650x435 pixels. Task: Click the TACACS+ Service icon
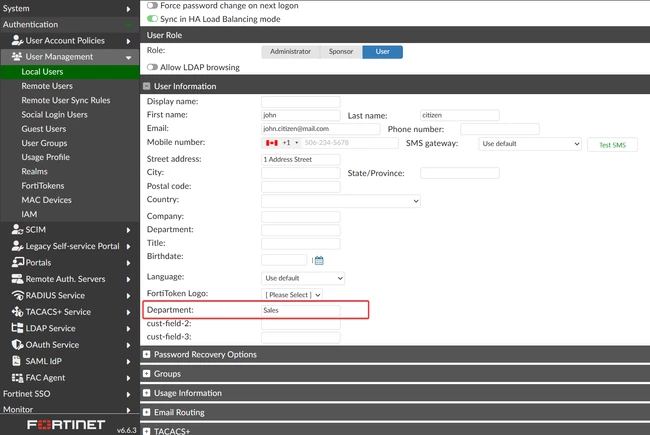17,312
